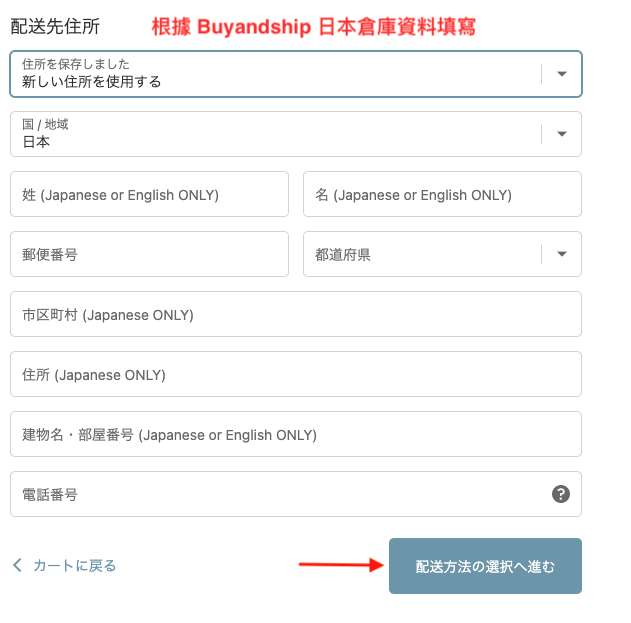This screenshot has width=631, height=623.
Task: Click the 市区町村 city input field
Action: [x=296, y=315]
